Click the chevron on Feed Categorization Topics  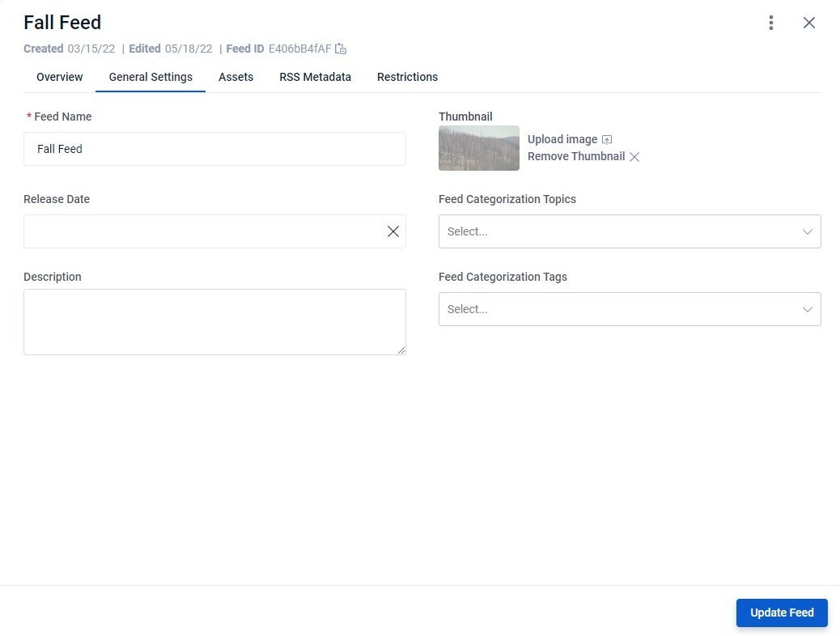point(807,231)
